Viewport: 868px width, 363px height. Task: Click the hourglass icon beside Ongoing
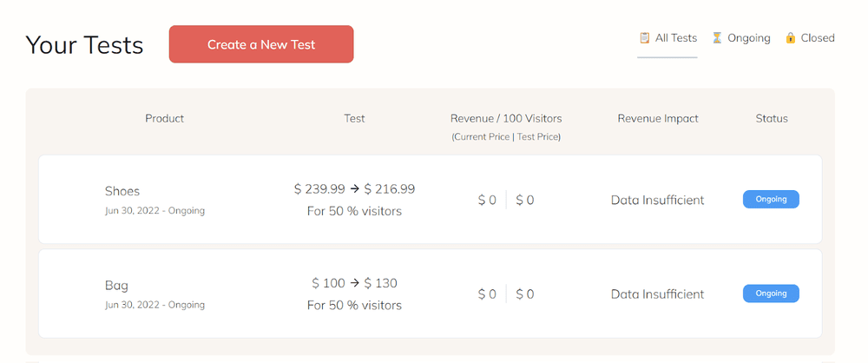click(717, 38)
